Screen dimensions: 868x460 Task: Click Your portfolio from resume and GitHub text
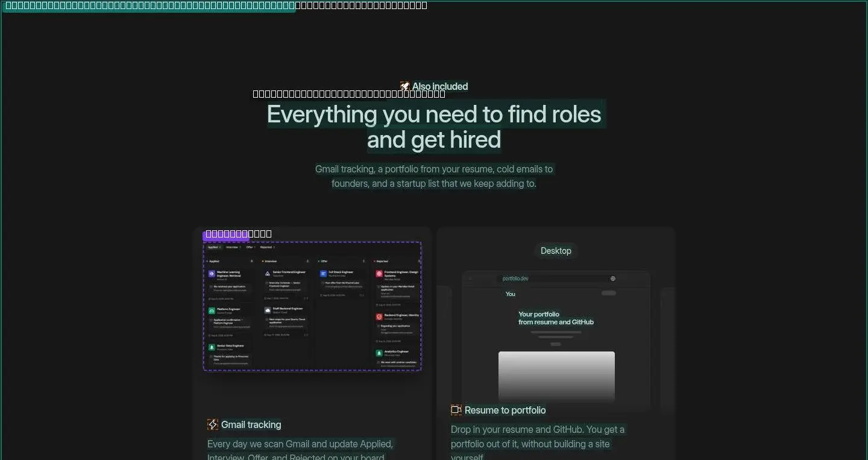point(556,318)
